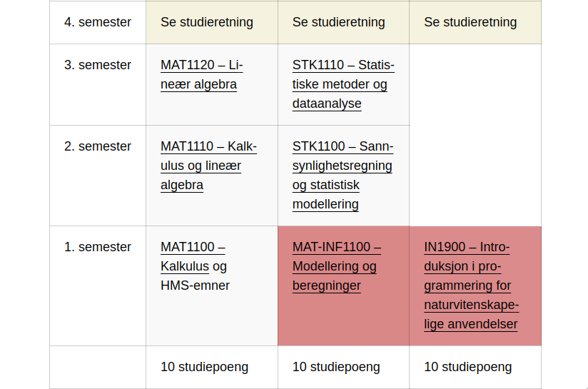Select the '2. semester' row label

[x=98, y=146]
